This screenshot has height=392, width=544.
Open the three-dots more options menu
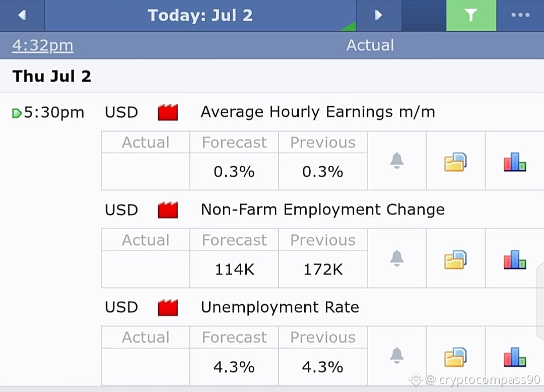click(x=520, y=15)
